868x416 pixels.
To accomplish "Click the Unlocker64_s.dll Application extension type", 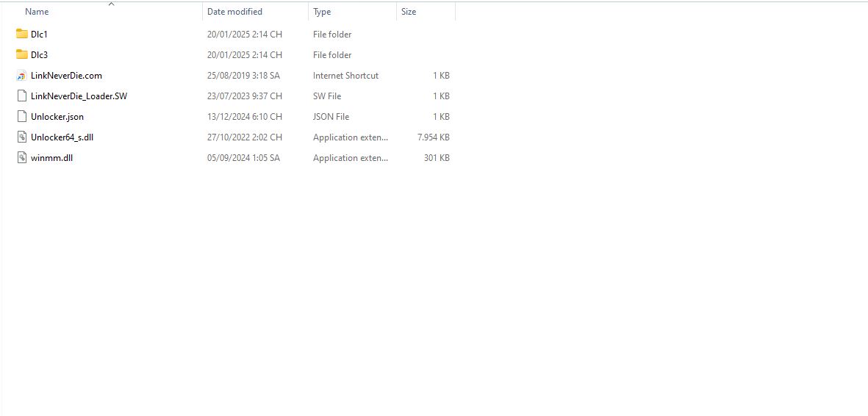I will tap(351, 137).
